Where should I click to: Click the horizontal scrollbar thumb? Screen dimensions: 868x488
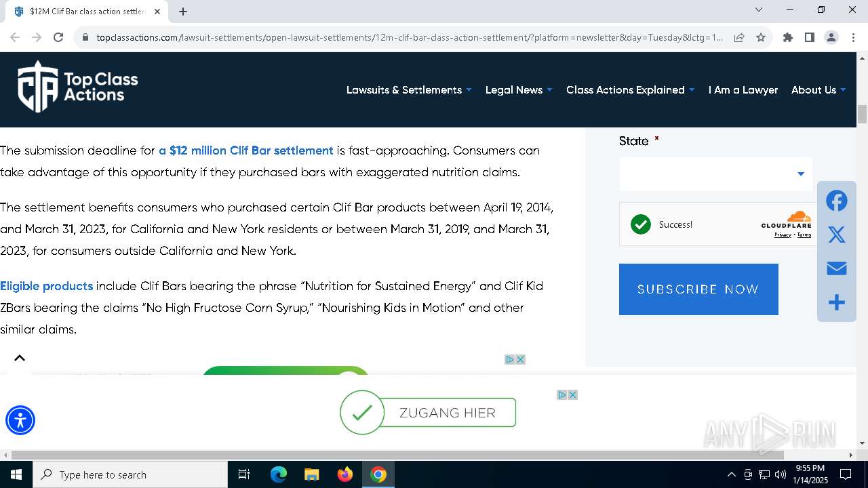click(x=397, y=455)
